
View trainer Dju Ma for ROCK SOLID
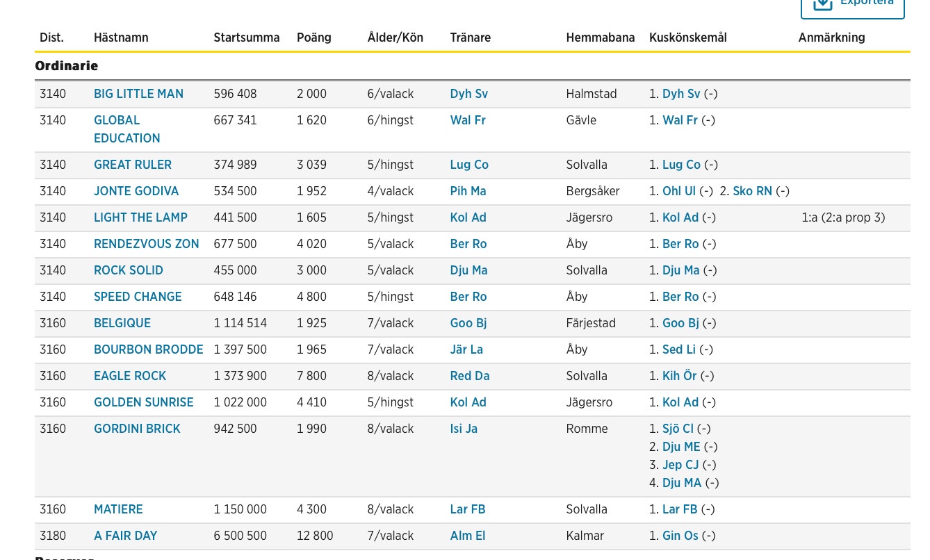point(468,270)
